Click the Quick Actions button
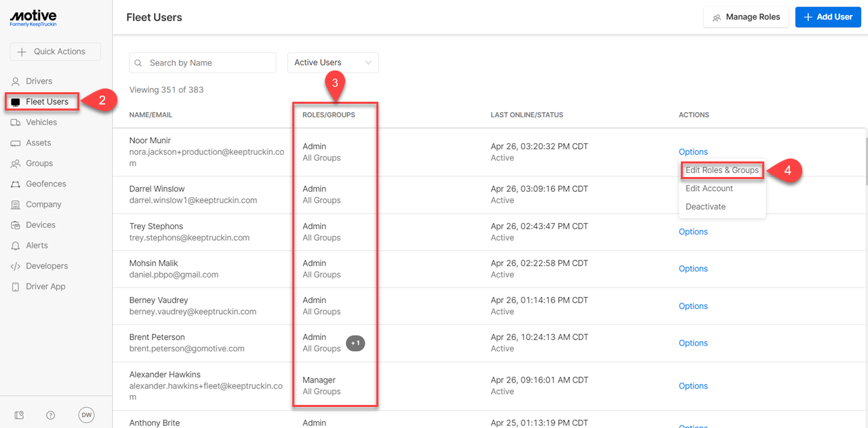The height and width of the screenshot is (428, 868). coord(55,52)
